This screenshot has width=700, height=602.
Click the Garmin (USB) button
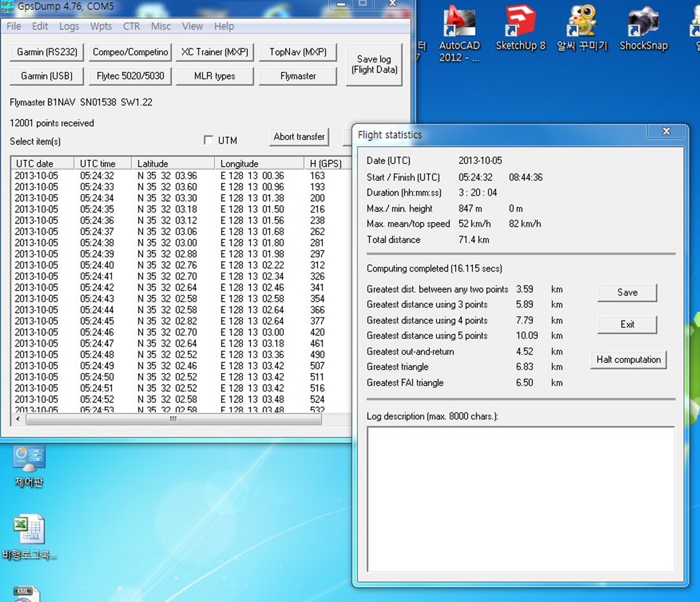point(47,76)
